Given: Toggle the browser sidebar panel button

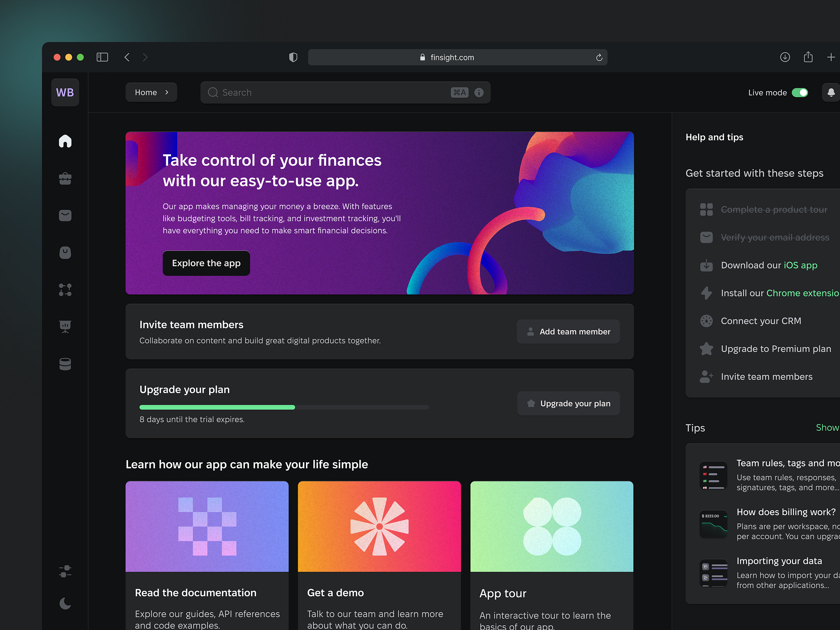Looking at the screenshot, I should pos(102,57).
